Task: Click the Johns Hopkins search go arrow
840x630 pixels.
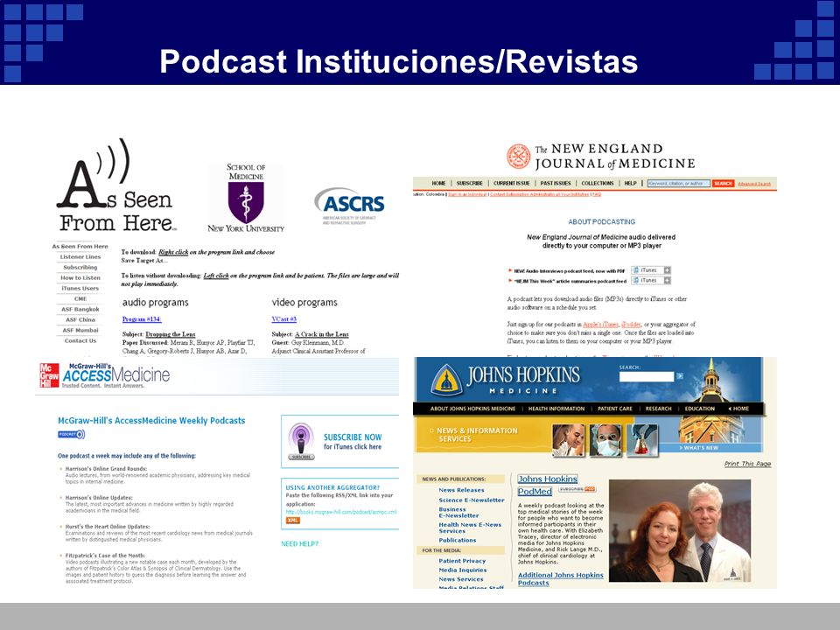Action: [680, 376]
